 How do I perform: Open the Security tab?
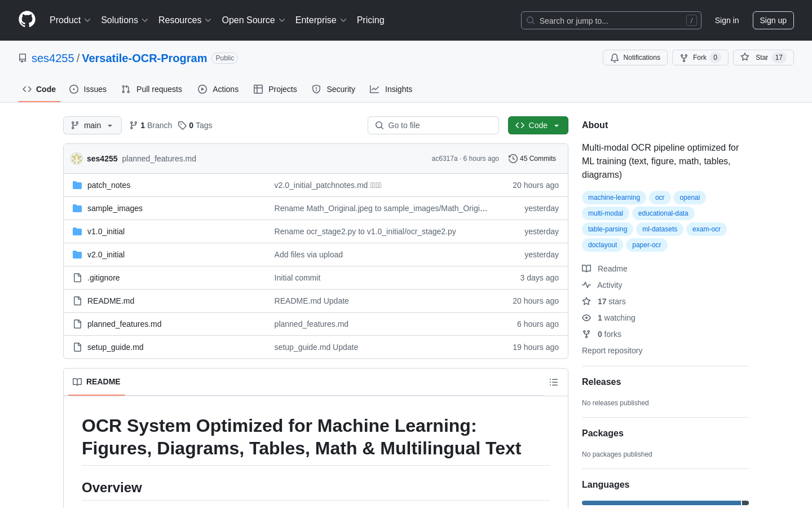pyautogui.click(x=334, y=89)
